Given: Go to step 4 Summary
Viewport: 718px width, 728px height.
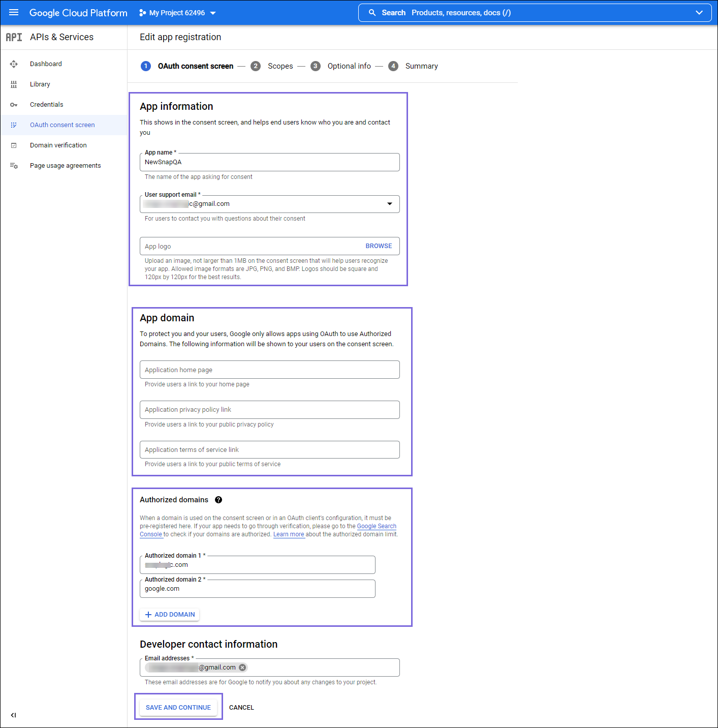Looking at the screenshot, I should pyautogui.click(x=413, y=66).
